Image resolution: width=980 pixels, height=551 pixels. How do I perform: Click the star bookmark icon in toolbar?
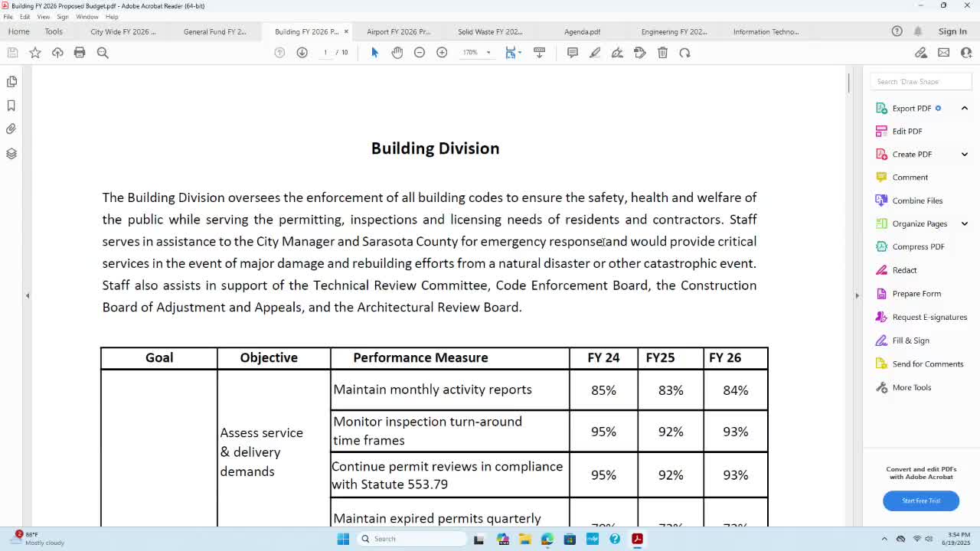click(35, 53)
